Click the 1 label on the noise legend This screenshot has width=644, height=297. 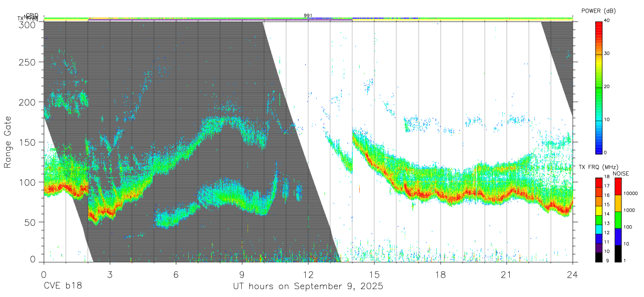[x=625, y=261]
